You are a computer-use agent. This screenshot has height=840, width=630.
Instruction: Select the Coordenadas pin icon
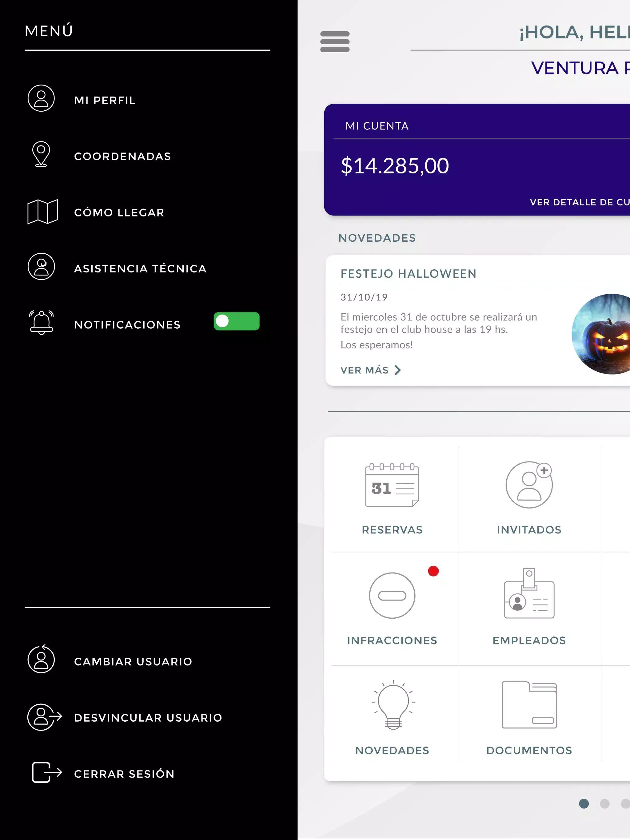pyautogui.click(x=41, y=154)
